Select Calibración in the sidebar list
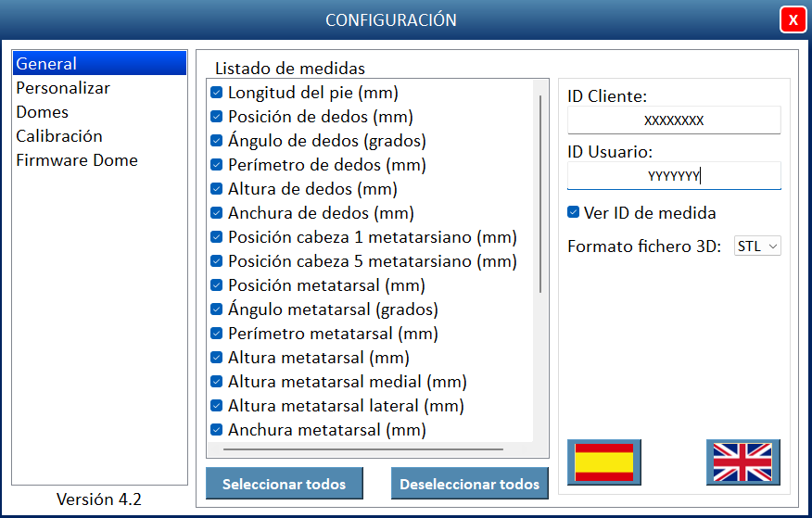 [59, 136]
